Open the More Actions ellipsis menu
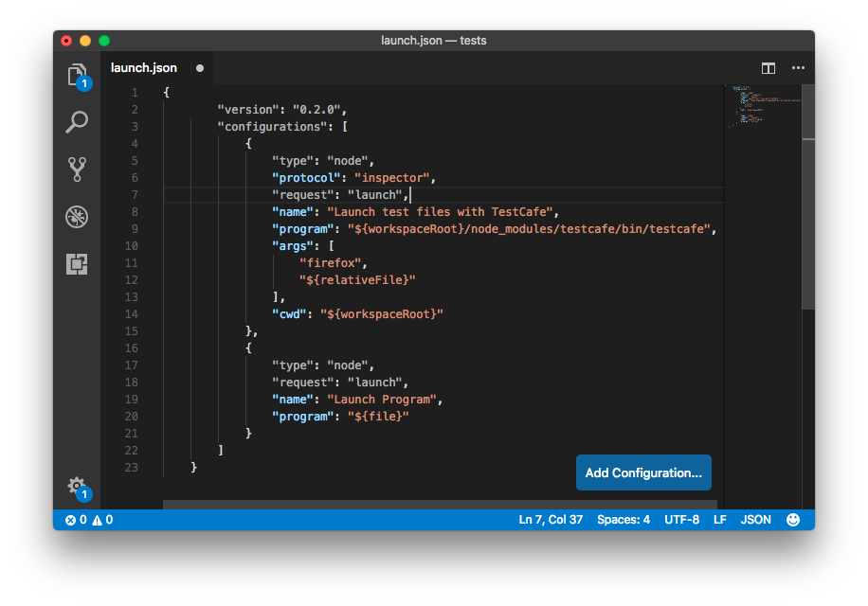The image size is (868, 606). (x=798, y=68)
